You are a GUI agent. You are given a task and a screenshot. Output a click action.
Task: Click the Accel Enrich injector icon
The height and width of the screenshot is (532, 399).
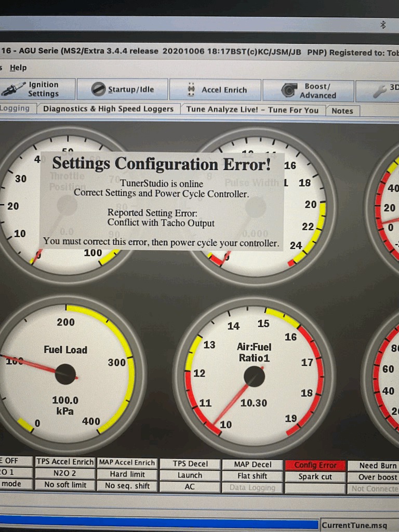191,89
